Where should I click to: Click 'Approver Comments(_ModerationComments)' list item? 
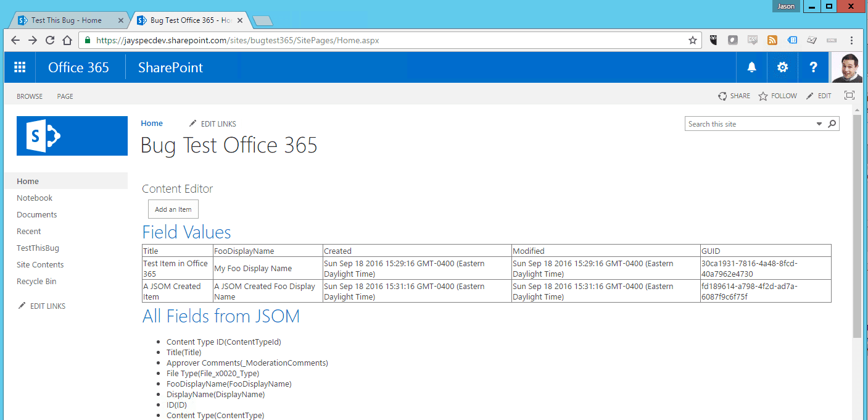247,363
